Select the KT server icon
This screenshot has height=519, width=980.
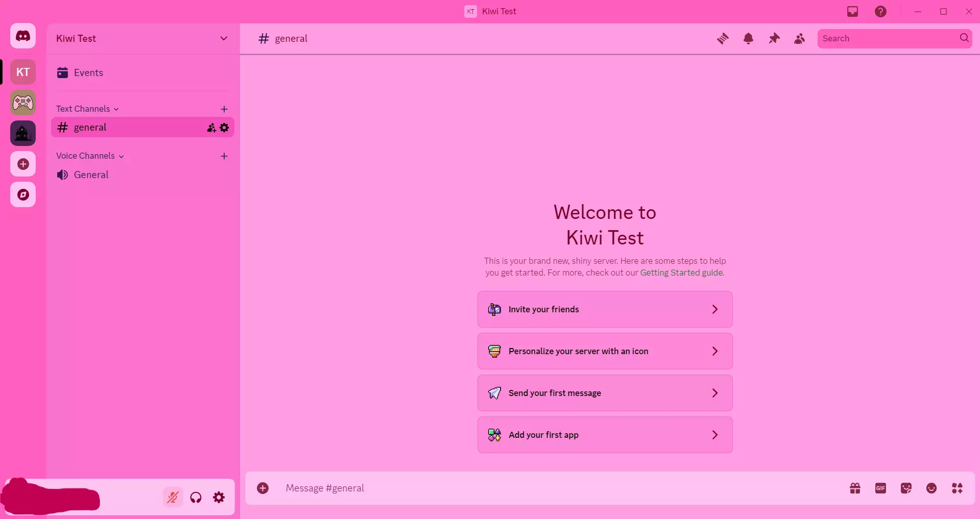click(23, 72)
